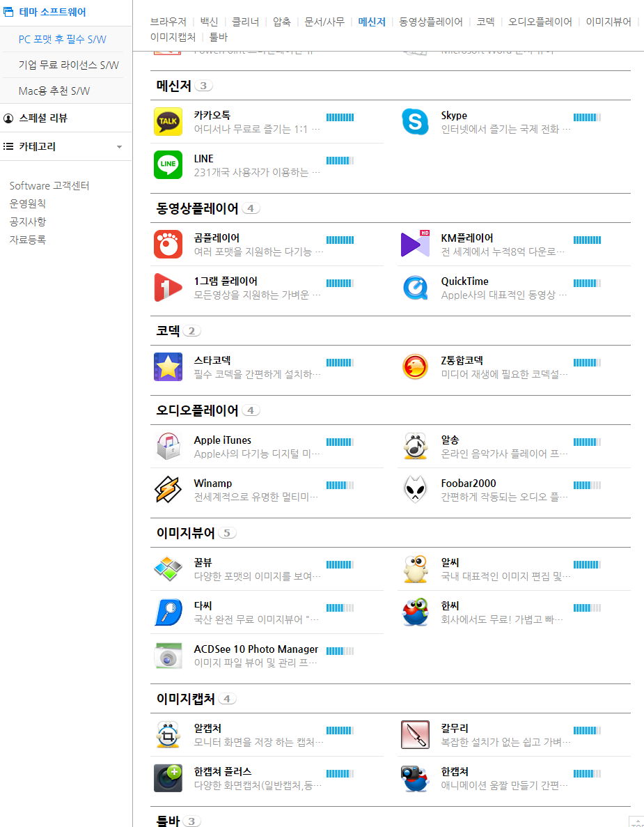Switch to the 동영상플레이어 tab
This screenshot has width=644, height=827.
coord(431,22)
